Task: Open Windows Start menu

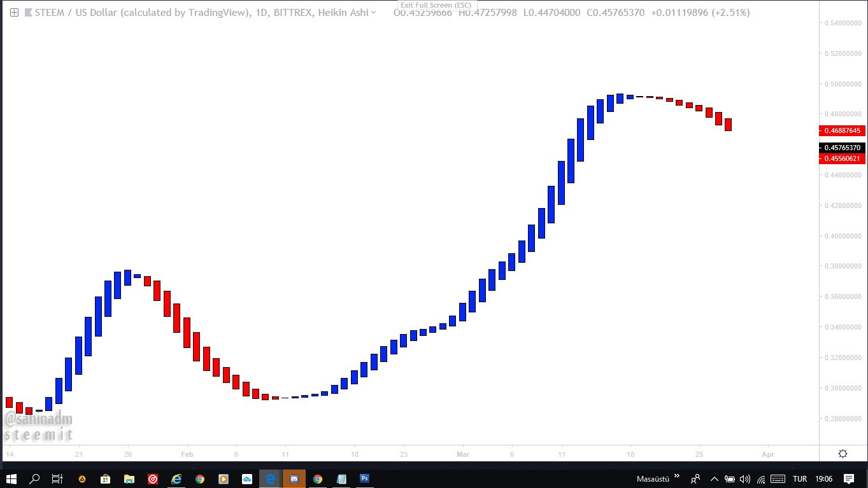Action: (x=12, y=478)
